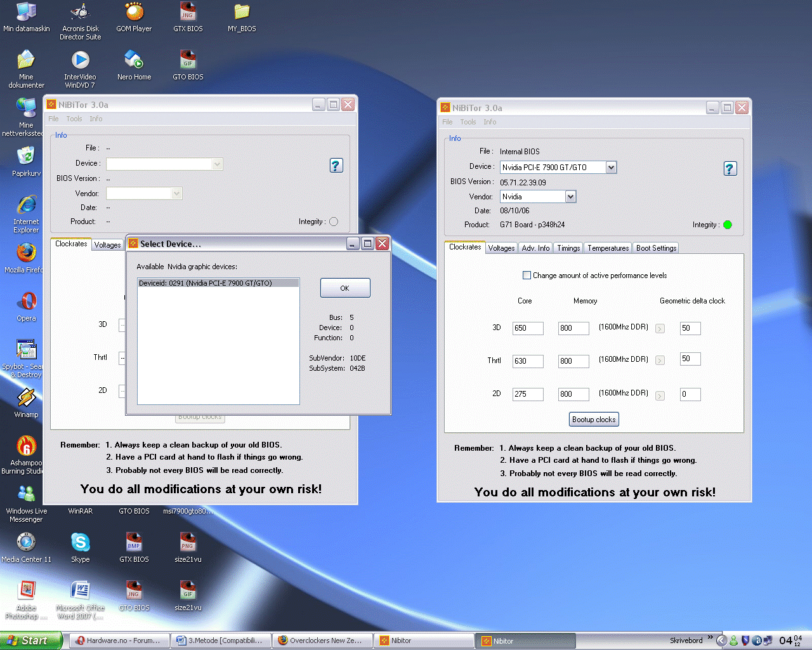This screenshot has width=812, height=650.
Task: Show hidden tray icons with the round arrow
Action: tap(721, 640)
